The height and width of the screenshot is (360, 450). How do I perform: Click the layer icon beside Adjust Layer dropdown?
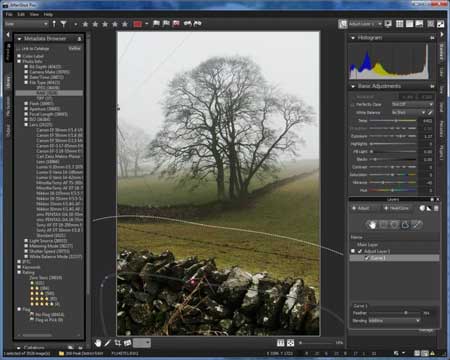coord(342,24)
